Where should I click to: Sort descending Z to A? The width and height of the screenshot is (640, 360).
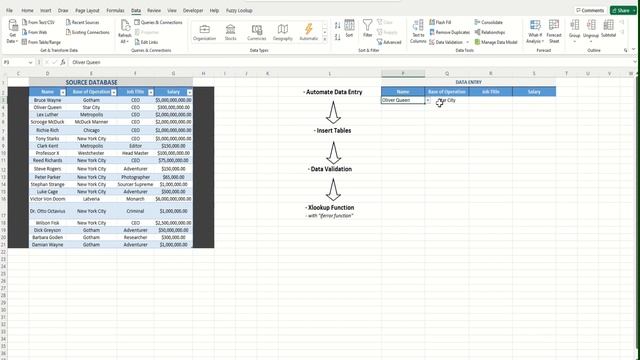coord(338,37)
